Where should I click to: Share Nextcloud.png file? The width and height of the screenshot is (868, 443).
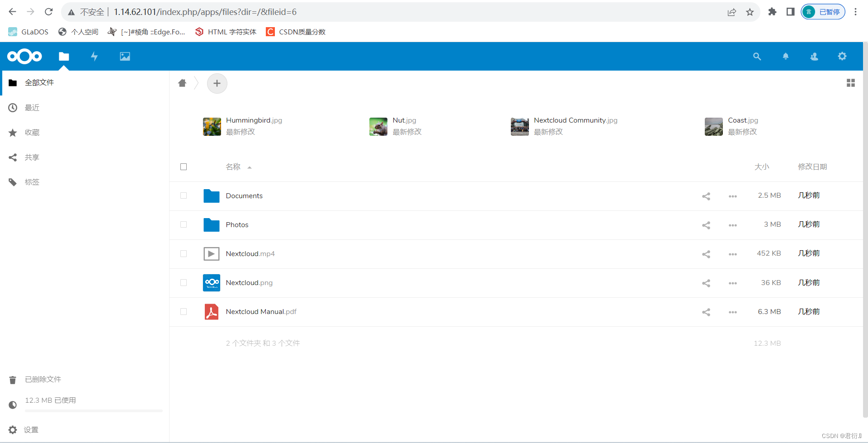[x=706, y=283]
